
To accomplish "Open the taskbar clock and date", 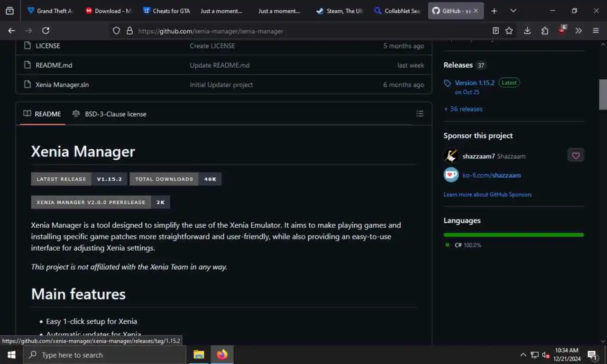I will point(568,355).
